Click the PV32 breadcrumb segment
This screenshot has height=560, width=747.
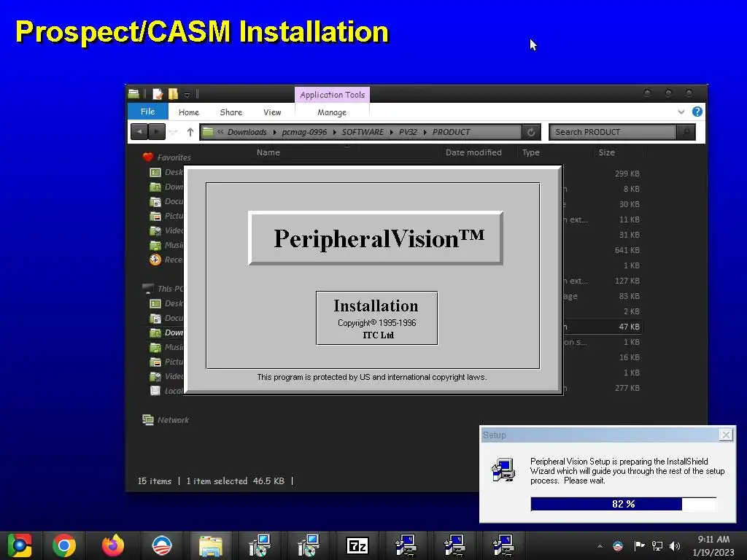point(408,132)
